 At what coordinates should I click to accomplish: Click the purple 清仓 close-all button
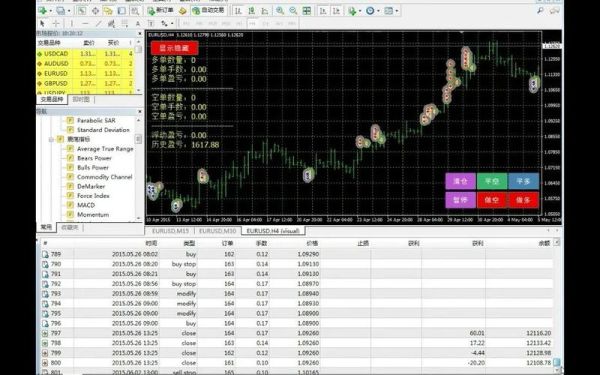[460, 181]
